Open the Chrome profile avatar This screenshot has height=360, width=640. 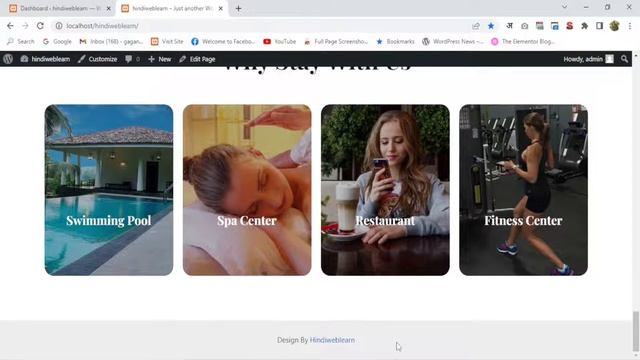[x=614, y=26]
